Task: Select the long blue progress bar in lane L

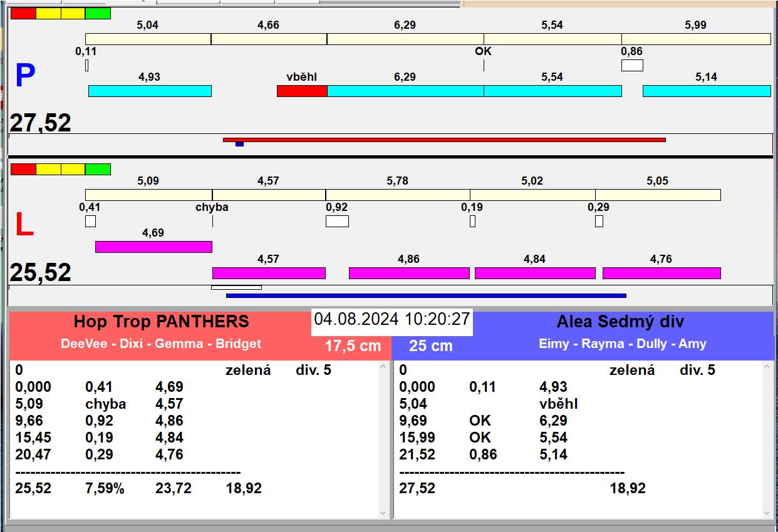Action: (x=426, y=295)
